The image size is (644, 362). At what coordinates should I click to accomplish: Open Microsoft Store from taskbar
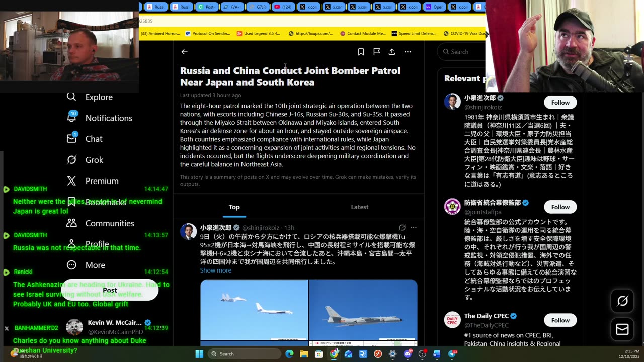click(318, 354)
